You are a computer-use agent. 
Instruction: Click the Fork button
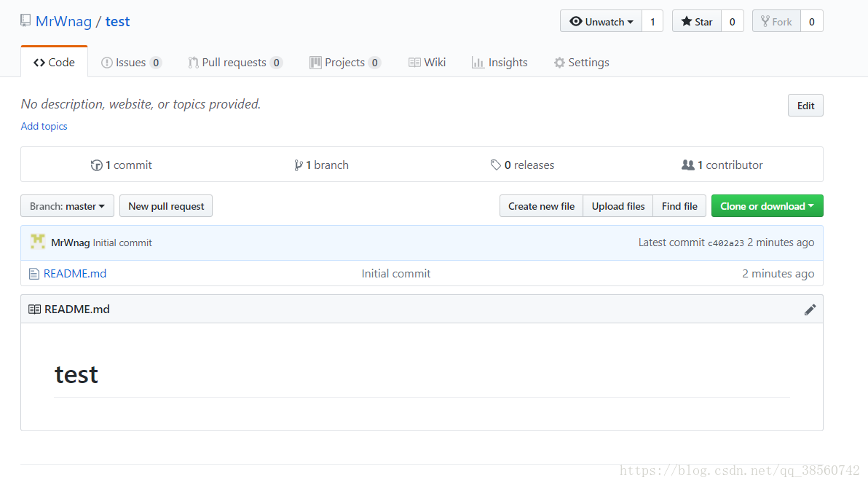(x=776, y=21)
